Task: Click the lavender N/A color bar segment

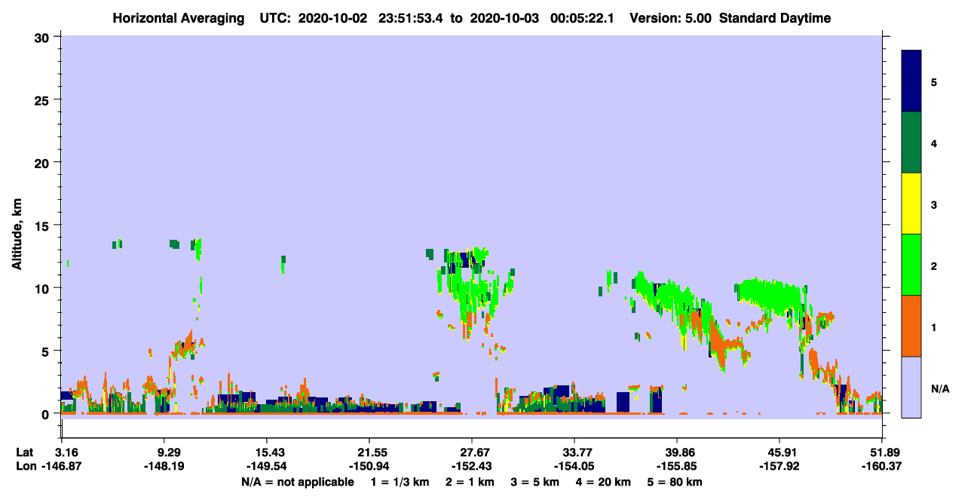Action: pos(911,387)
